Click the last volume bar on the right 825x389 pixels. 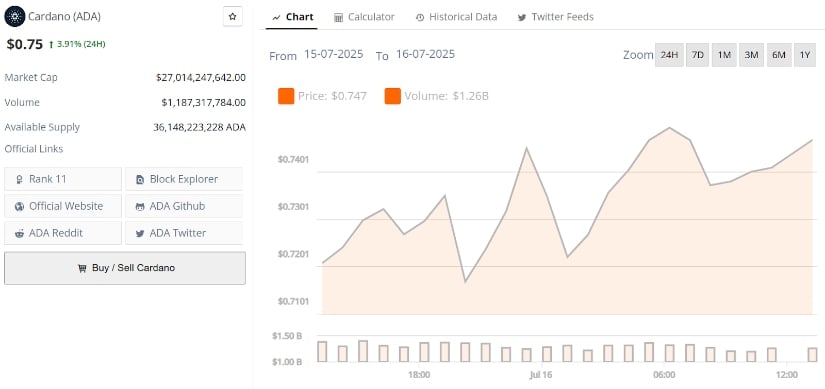pos(813,355)
